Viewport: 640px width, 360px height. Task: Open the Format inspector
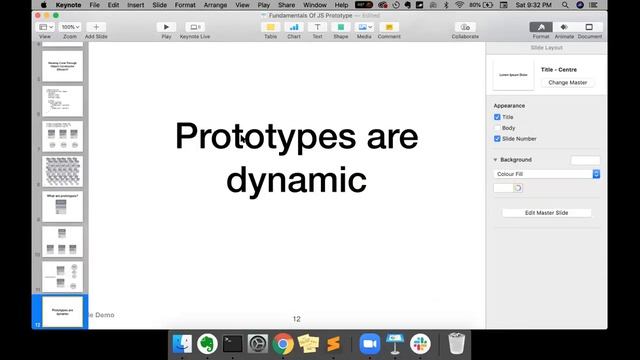[541, 27]
